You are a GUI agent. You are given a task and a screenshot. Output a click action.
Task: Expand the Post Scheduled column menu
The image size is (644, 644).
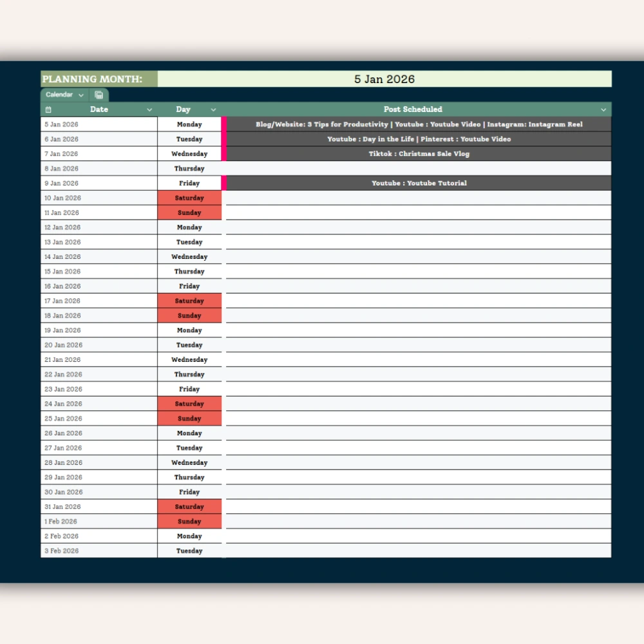pyautogui.click(x=603, y=109)
